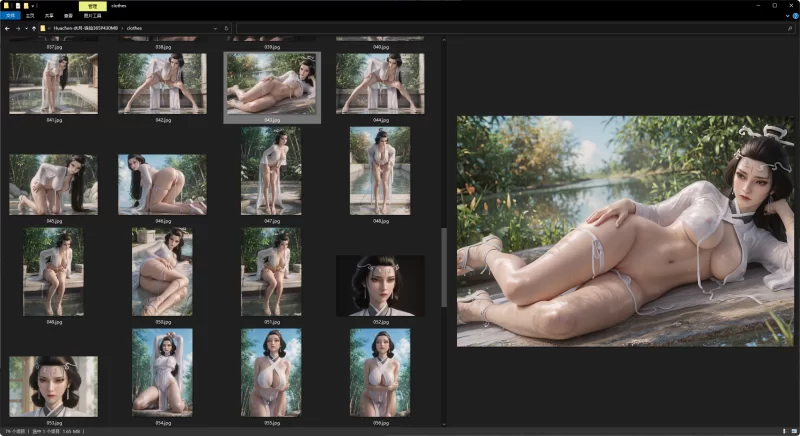The image size is (800, 436).
Task: Click the file name 046.jpg
Action: 163,221
